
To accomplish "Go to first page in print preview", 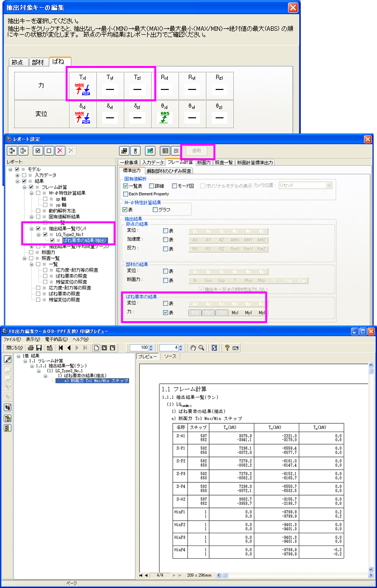I will pyautogui.click(x=61, y=348).
